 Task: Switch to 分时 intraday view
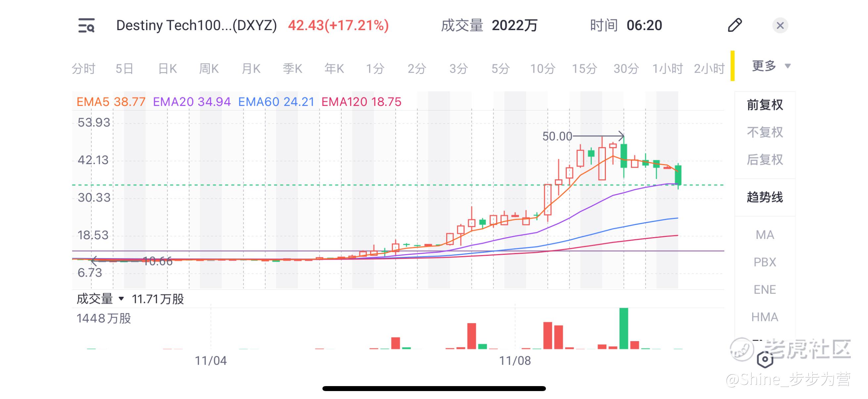click(x=83, y=69)
